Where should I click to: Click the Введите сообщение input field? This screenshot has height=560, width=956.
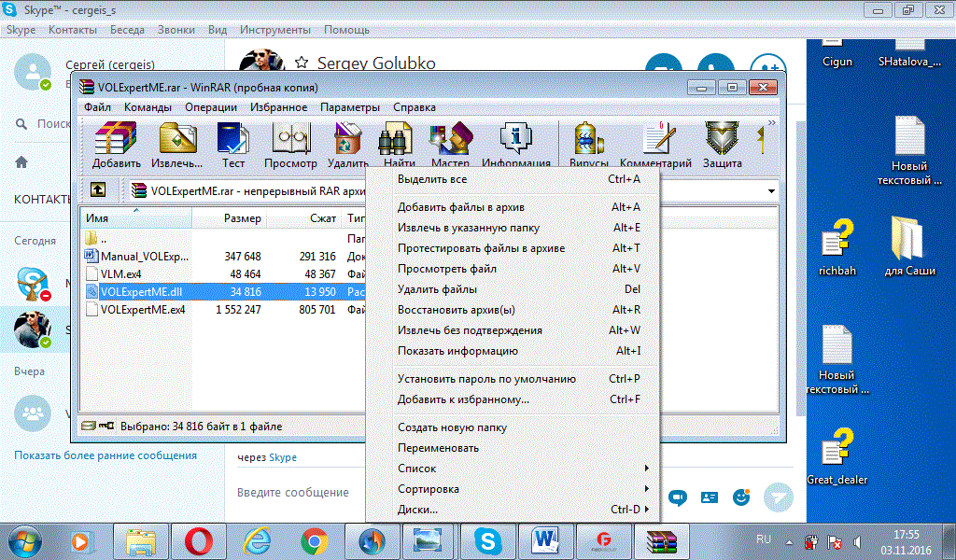(x=292, y=493)
